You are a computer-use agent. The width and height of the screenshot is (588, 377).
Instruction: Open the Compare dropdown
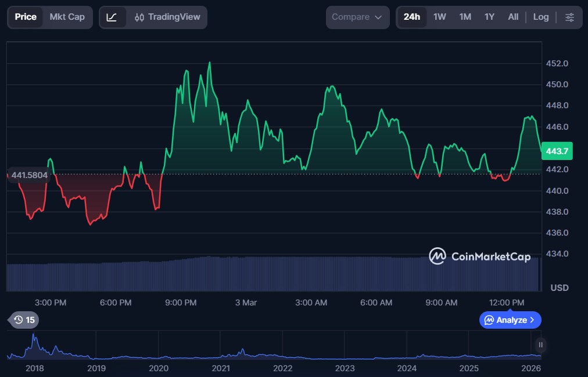point(357,17)
